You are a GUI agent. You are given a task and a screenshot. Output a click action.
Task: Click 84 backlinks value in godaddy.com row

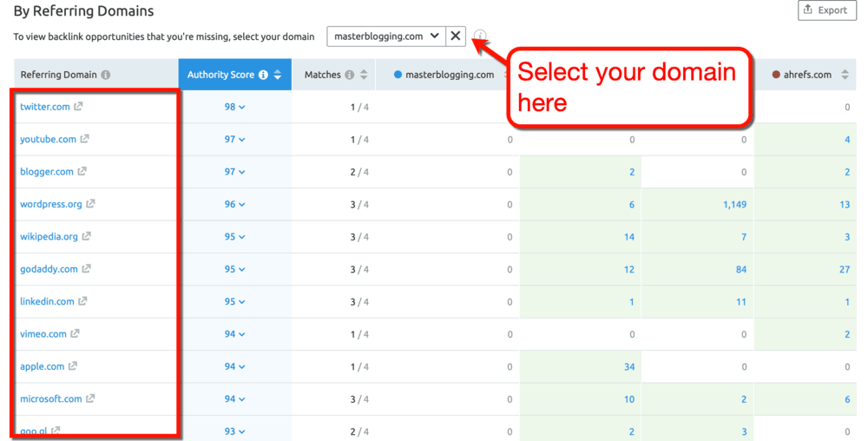pyautogui.click(x=741, y=269)
